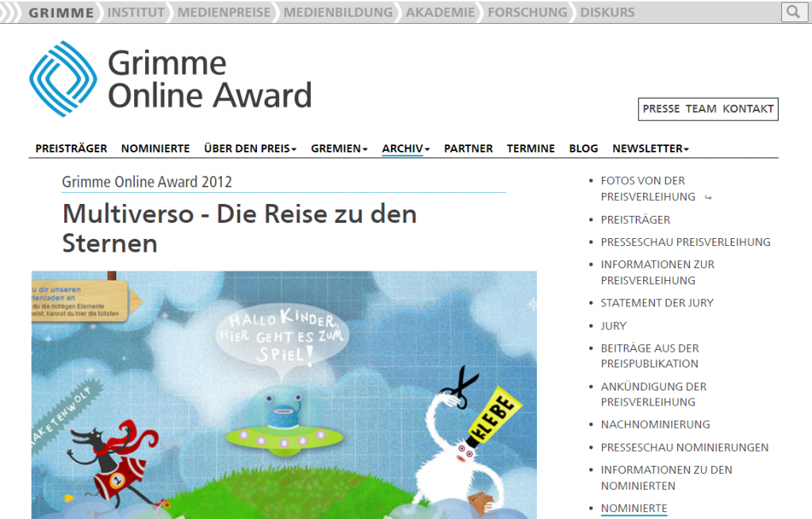
Task: Open GRIMME in top bar
Action: pos(61,13)
